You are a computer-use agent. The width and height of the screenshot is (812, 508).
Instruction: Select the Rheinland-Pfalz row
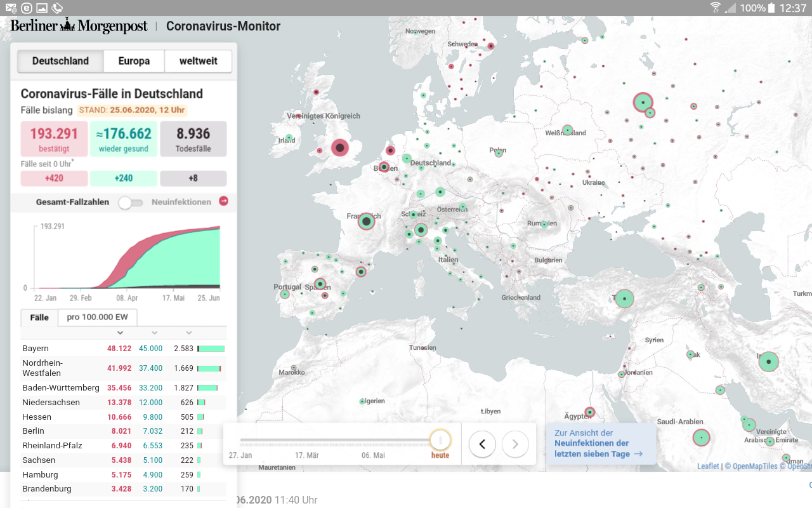(124, 446)
